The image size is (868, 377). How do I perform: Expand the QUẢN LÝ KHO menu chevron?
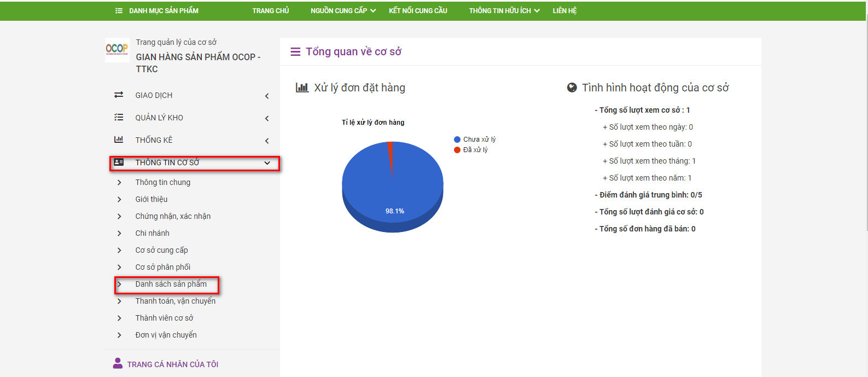[267, 118]
